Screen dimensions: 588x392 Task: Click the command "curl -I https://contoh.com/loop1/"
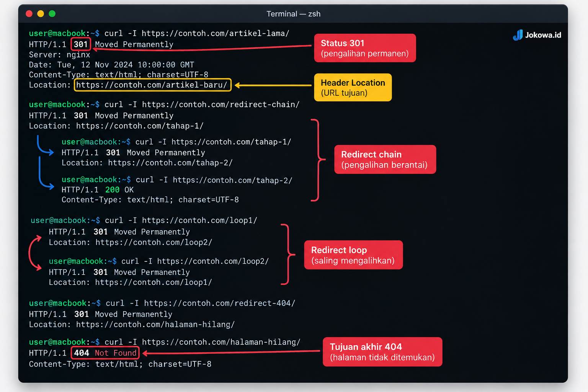181,220
